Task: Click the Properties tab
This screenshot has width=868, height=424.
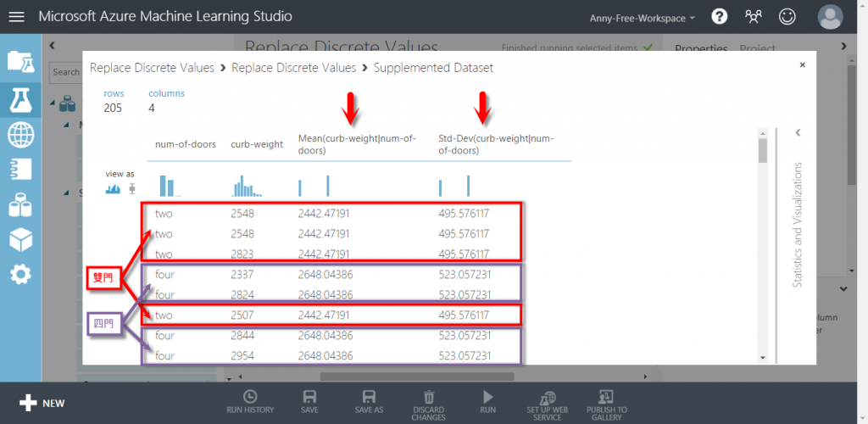Action: click(x=701, y=49)
